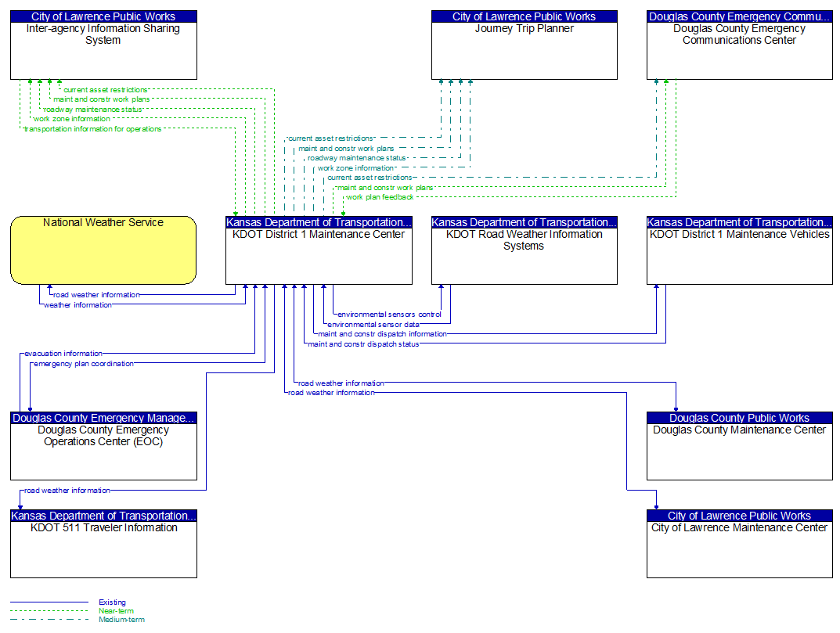
Task: Click 'road weather information' label near National Weather Service
Action: pos(96,294)
